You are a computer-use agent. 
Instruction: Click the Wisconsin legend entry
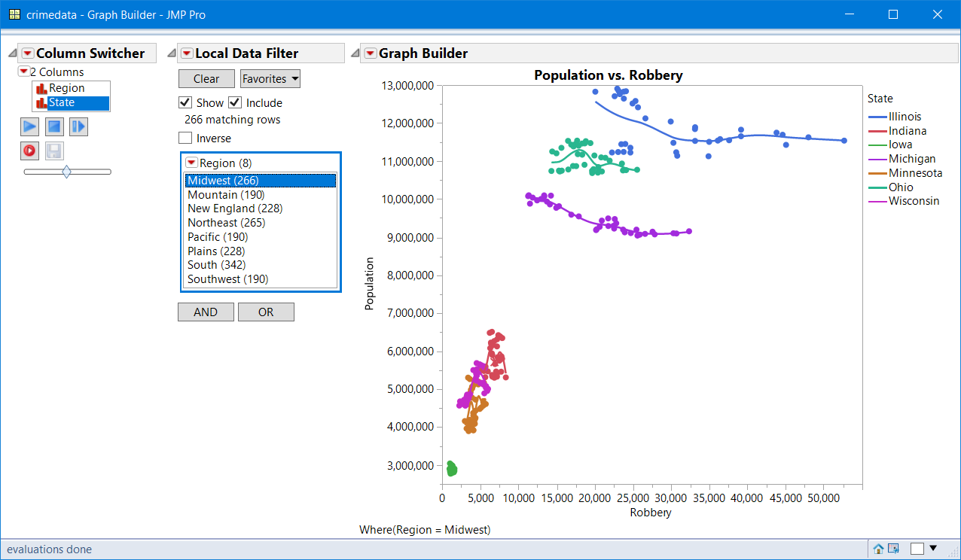pos(904,201)
